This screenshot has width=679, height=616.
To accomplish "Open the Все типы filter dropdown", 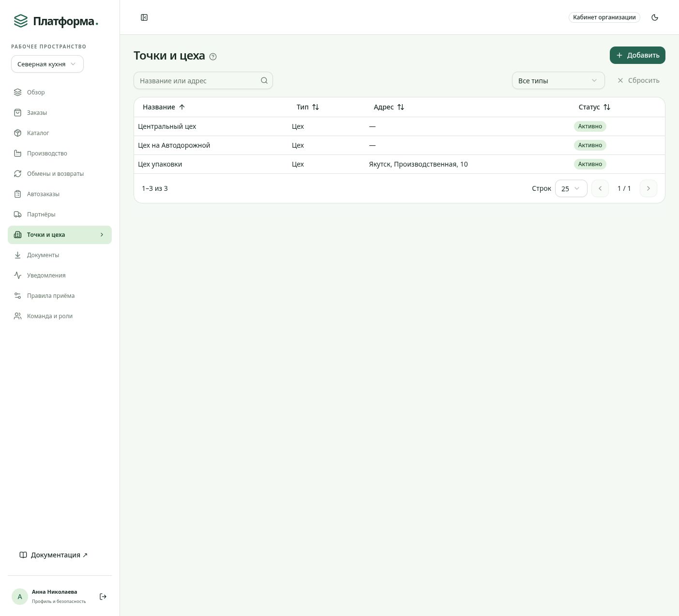I will 558,80.
